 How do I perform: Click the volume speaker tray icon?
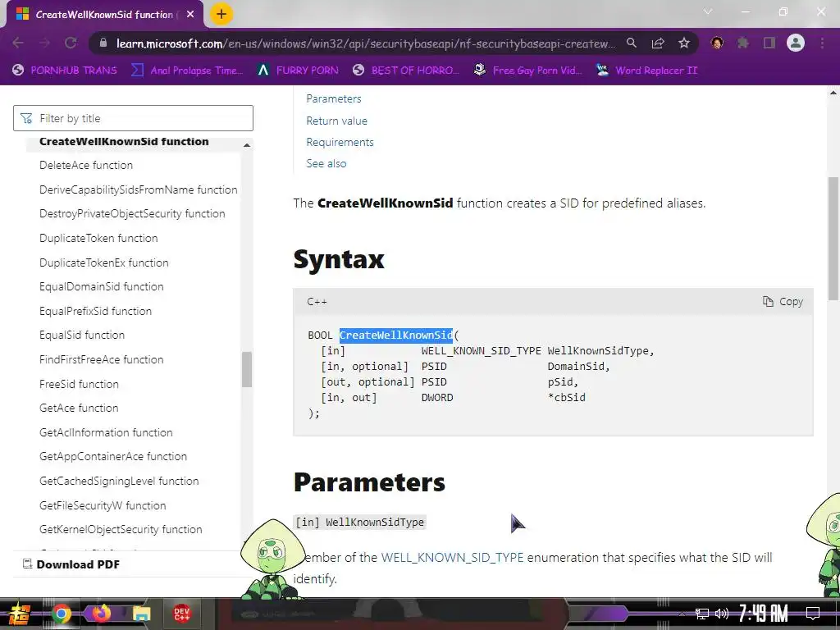pyautogui.click(x=722, y=614)
